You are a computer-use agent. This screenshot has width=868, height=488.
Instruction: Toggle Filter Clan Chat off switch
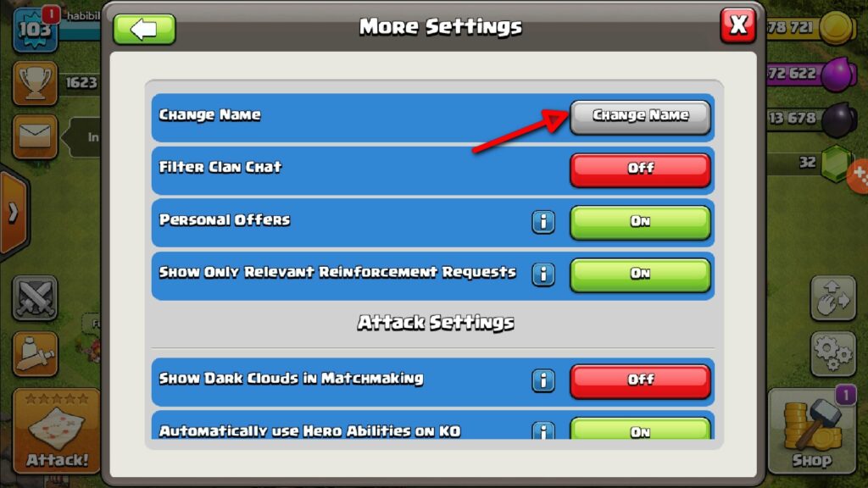pyautogui.click(x=640, y=169)
